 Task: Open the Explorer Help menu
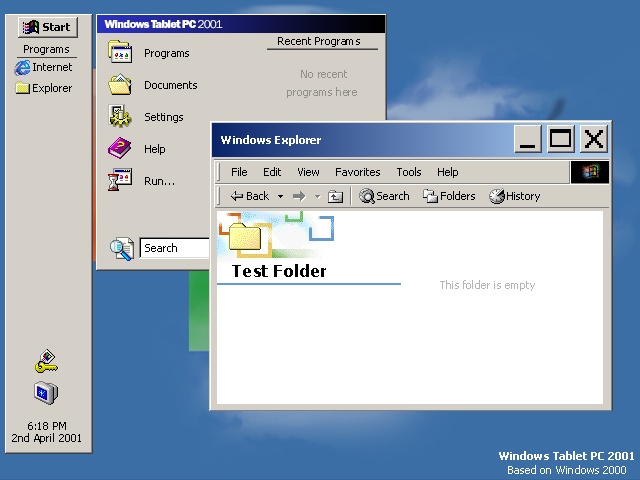(448, 172)
